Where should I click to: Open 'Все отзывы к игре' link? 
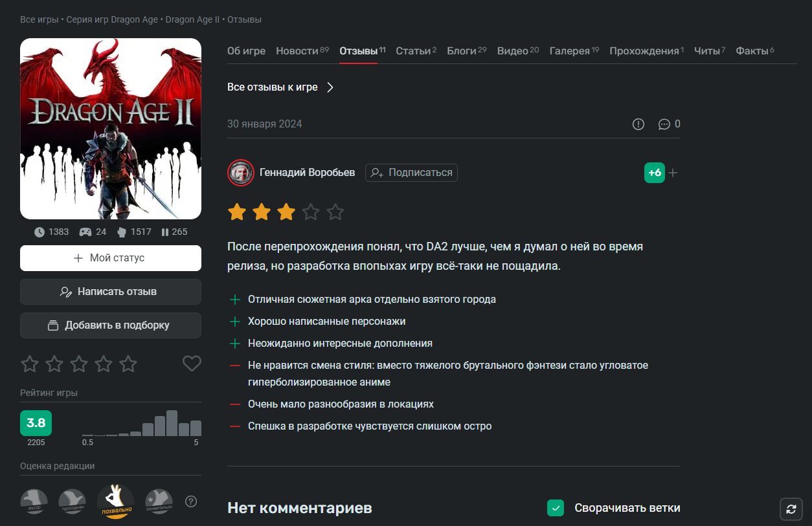click(x=273, y=87)
